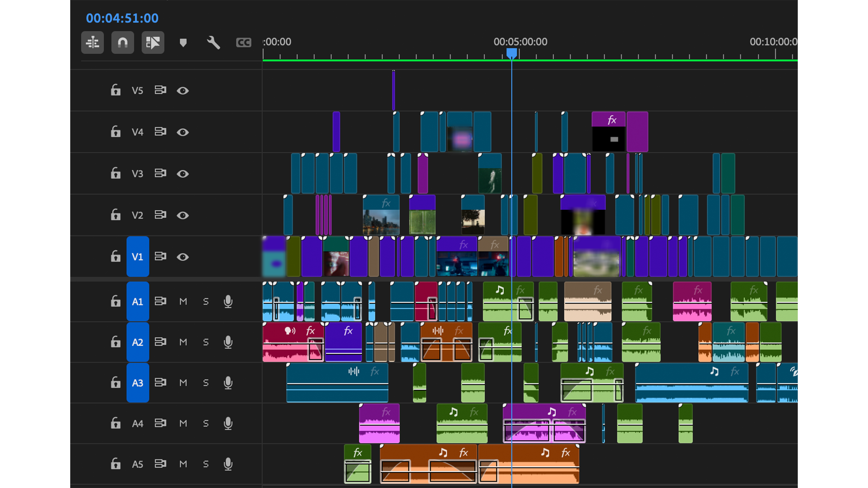Click the blue playhead marker on ruler
This screenshot has height=488, width=868.
(511, 53)
